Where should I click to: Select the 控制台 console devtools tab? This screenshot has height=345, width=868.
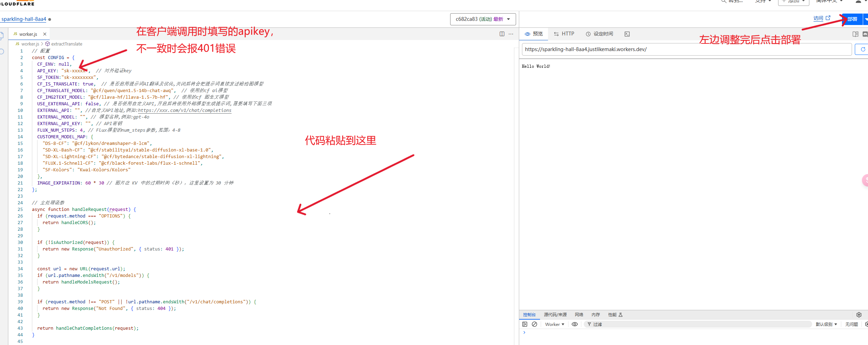[x=529, y=315]
